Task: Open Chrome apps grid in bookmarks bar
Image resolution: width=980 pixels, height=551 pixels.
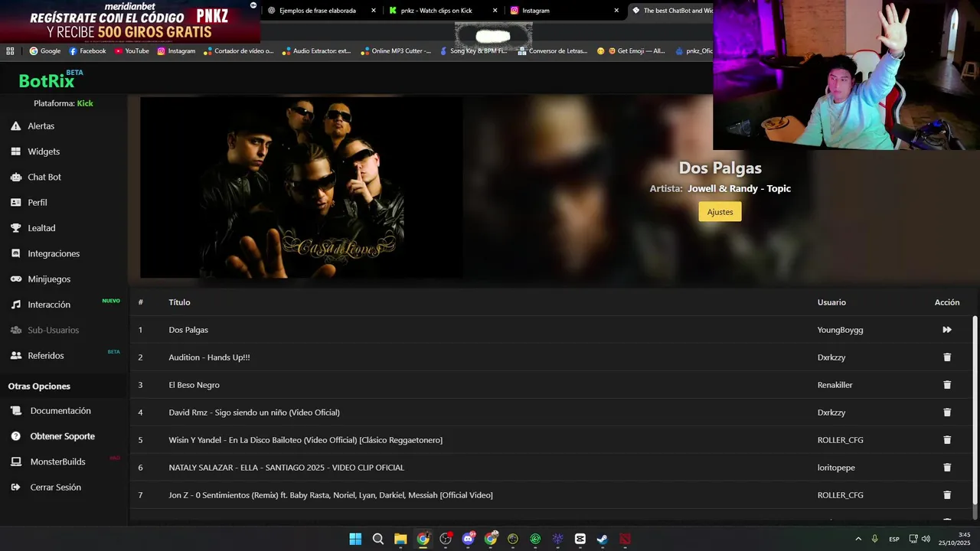Action: (10, 51)
